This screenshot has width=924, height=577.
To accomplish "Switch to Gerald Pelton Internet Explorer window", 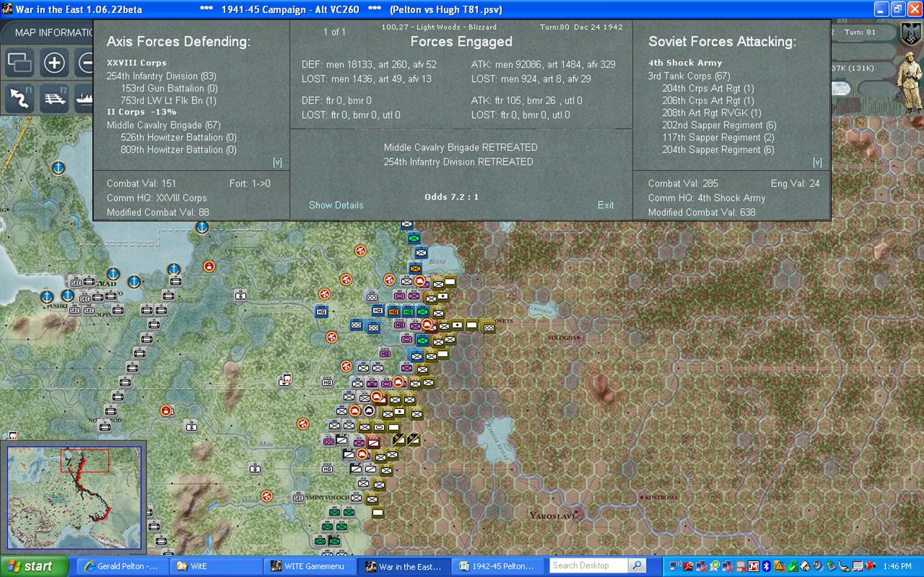I will tap(122, 566).
